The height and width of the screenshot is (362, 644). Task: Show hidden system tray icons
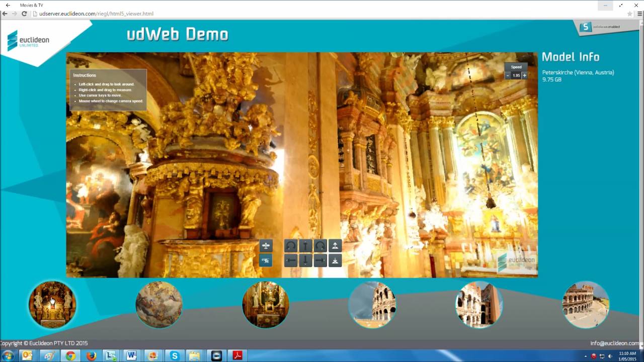pyautogui.click(x=585, y=356)
